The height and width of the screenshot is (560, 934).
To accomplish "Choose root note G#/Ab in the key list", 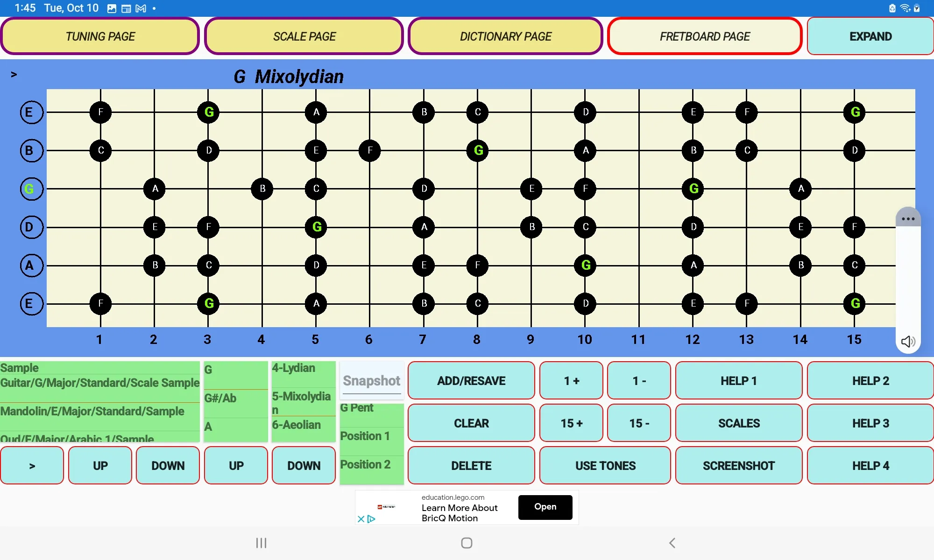I will [236, 403].
